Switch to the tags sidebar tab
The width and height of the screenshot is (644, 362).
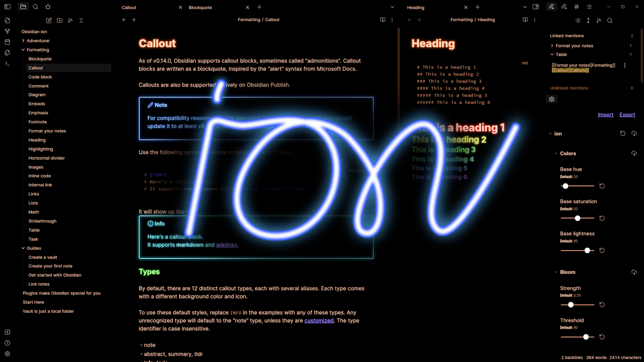[577, 7]
